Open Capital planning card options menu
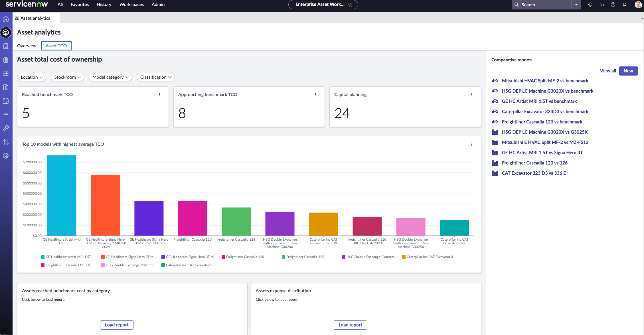Viewport: 644px width, 335px height. 472,95
